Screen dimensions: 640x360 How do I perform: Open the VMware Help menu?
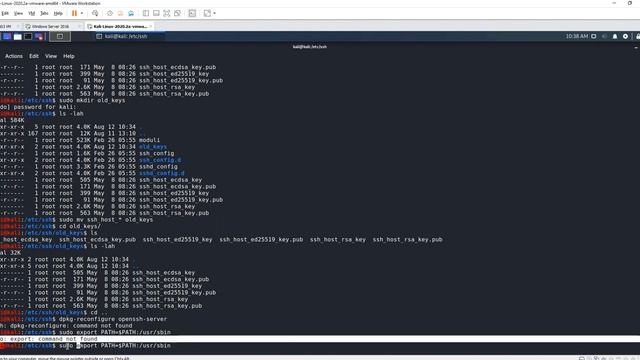(x=58, y=13)
